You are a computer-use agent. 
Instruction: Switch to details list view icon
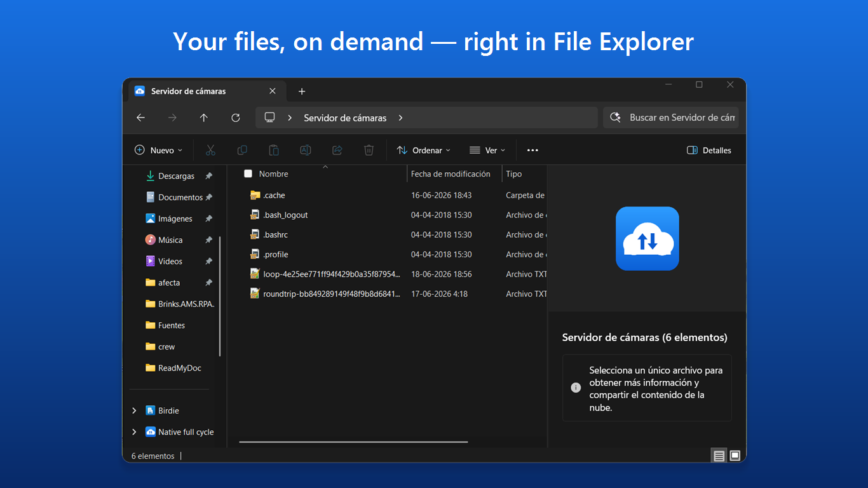(719, 456)
